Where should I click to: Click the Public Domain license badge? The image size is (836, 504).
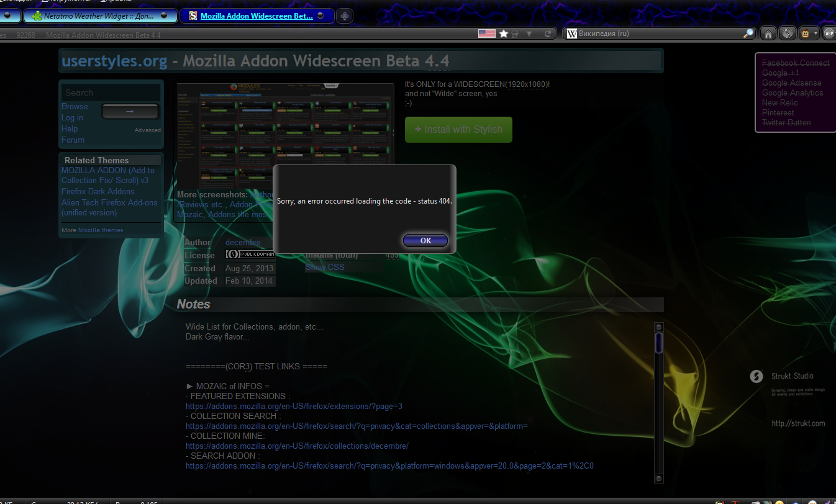[250, 254]
